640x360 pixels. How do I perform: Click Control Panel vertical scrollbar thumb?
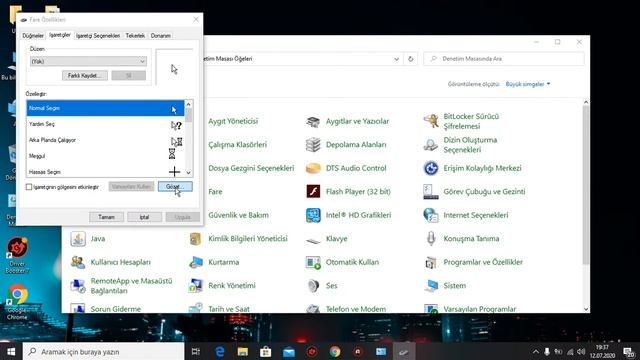point(586,184)
